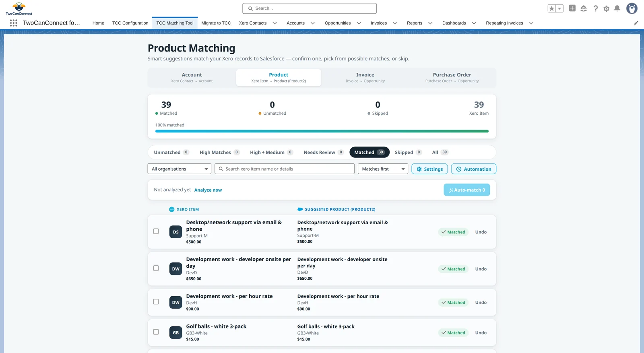This screenshot has height=353, width=644.
Task: Click the GB avatar for Golf balls
Action: coord(176,332)
